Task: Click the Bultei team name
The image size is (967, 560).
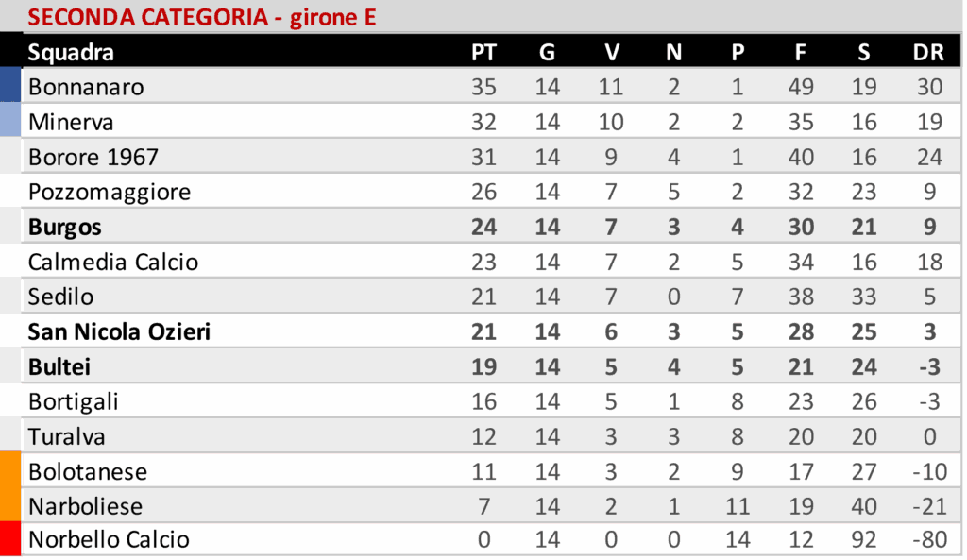Action: [x=59, y=366]
